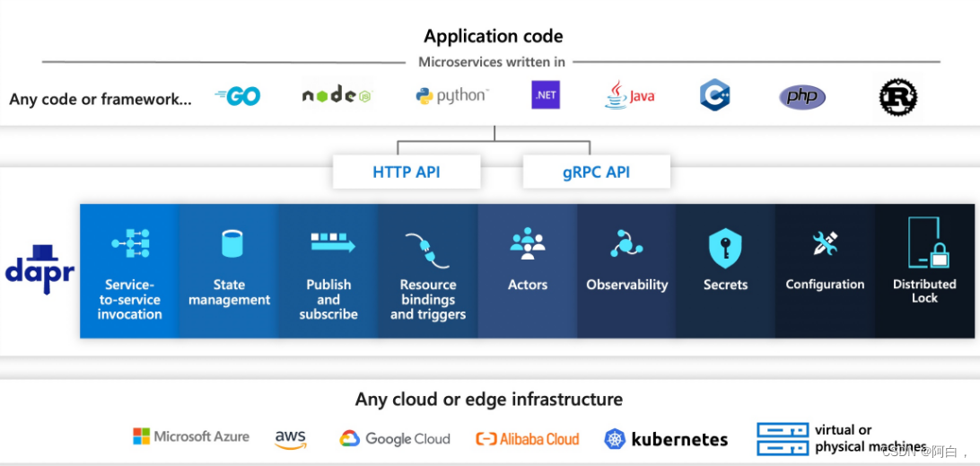Click the Configuration label

(825, 285)
